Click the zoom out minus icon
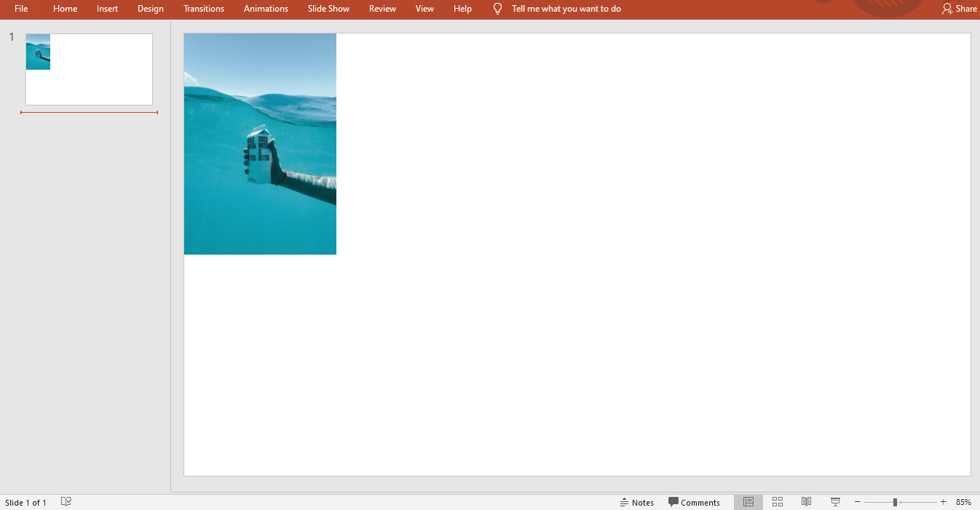Image resolution: width=980 pixels, height=510 pixels. pos(858,502)
